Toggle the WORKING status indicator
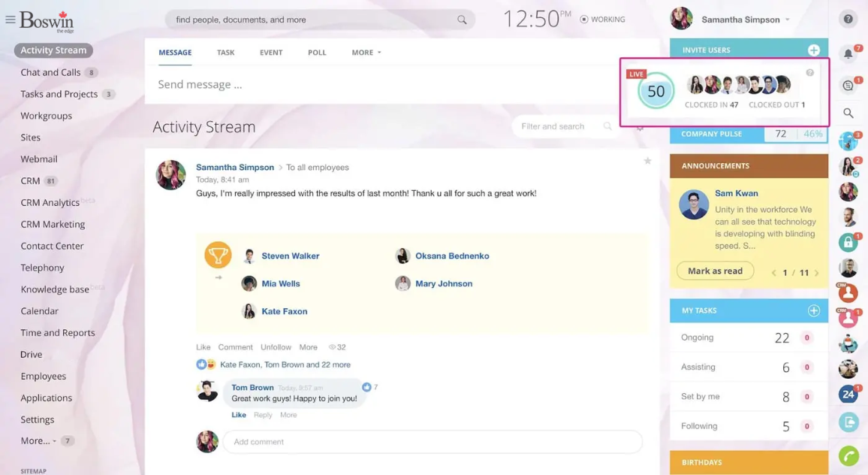This screenshot has height=475, width=868. (x=602, y=20)
